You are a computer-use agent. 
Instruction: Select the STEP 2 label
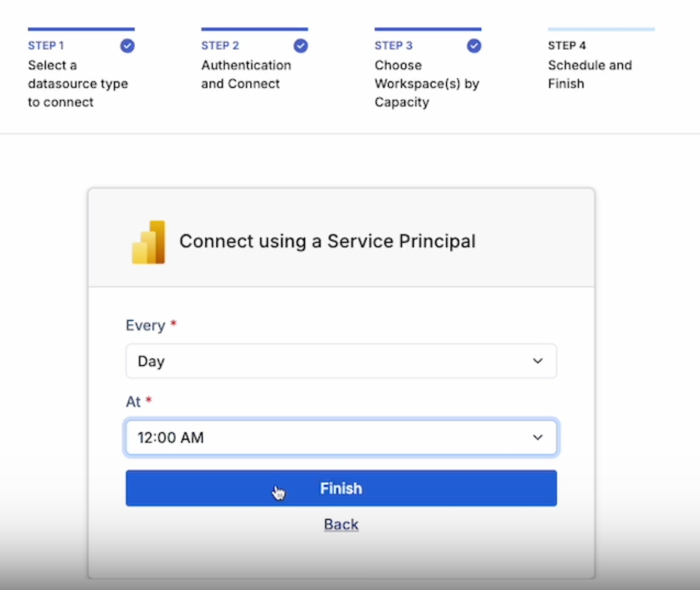coord(220,46)
